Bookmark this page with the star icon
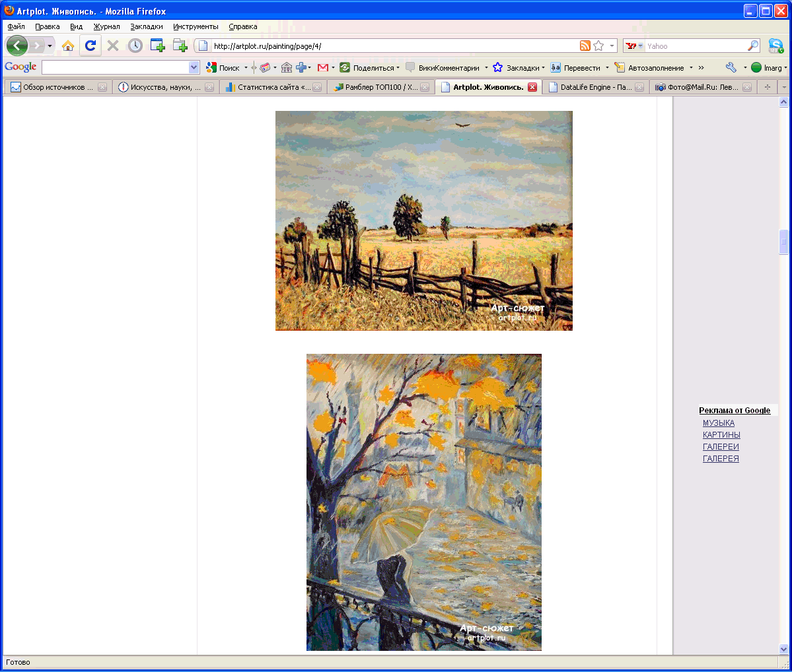 point(598,46)
